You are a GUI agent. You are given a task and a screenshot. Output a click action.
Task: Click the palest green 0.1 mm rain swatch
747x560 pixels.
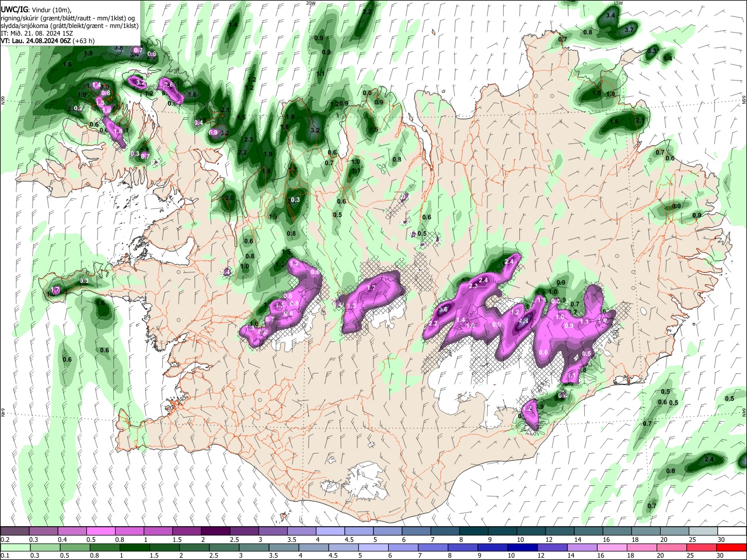pyautogui.click(x=15, y=547)
